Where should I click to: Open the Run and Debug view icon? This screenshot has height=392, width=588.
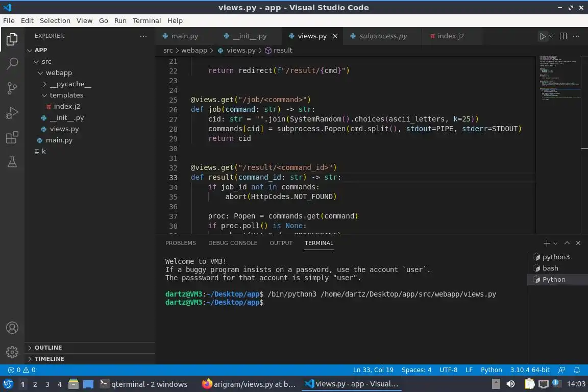tap(12, 112)
